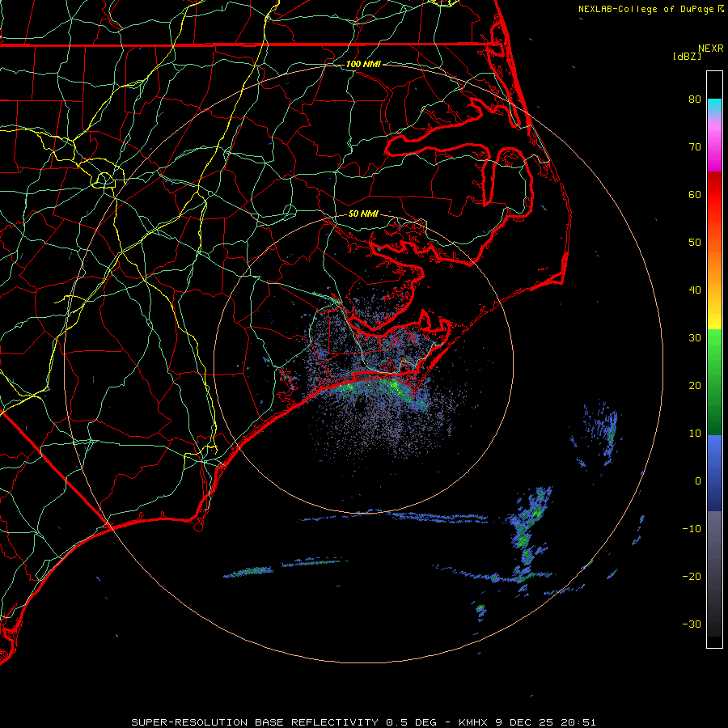Click the 60 value on the dBZ scale
Viewport: 728px width, 728px height.
pos(695,194)
